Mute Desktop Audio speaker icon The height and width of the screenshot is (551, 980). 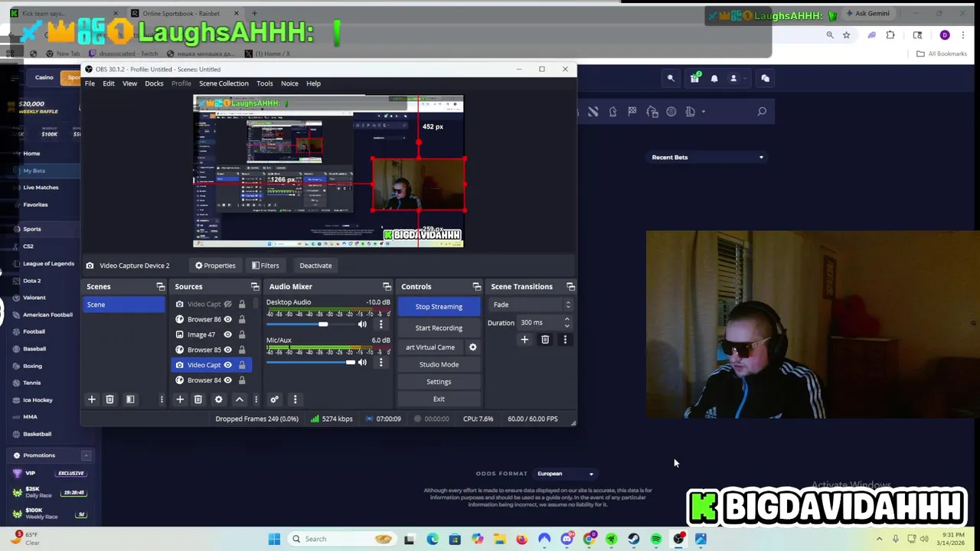[x=362, y=324]
